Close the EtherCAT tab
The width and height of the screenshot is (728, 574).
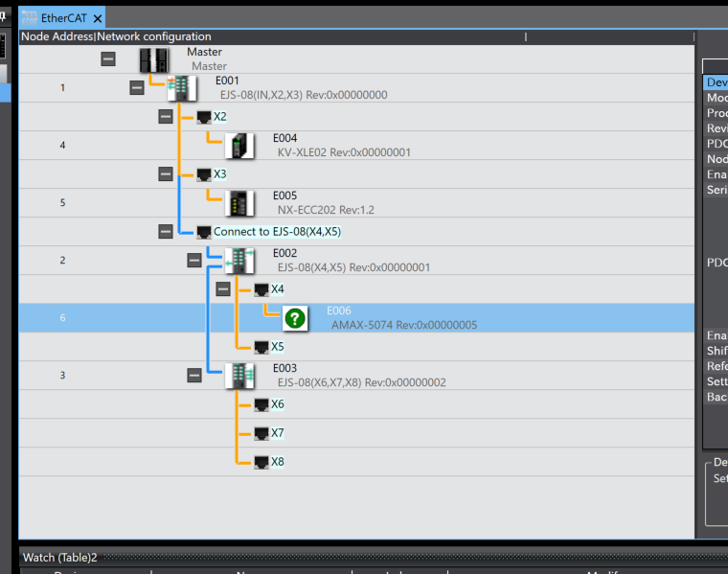coord(98,18)
